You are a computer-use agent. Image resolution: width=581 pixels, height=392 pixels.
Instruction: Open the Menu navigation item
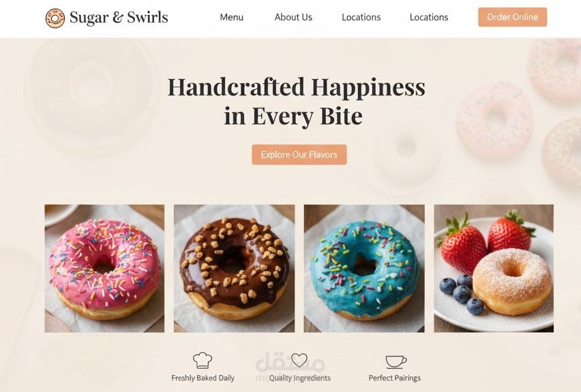pyautogui.click(x=232, y=17)
